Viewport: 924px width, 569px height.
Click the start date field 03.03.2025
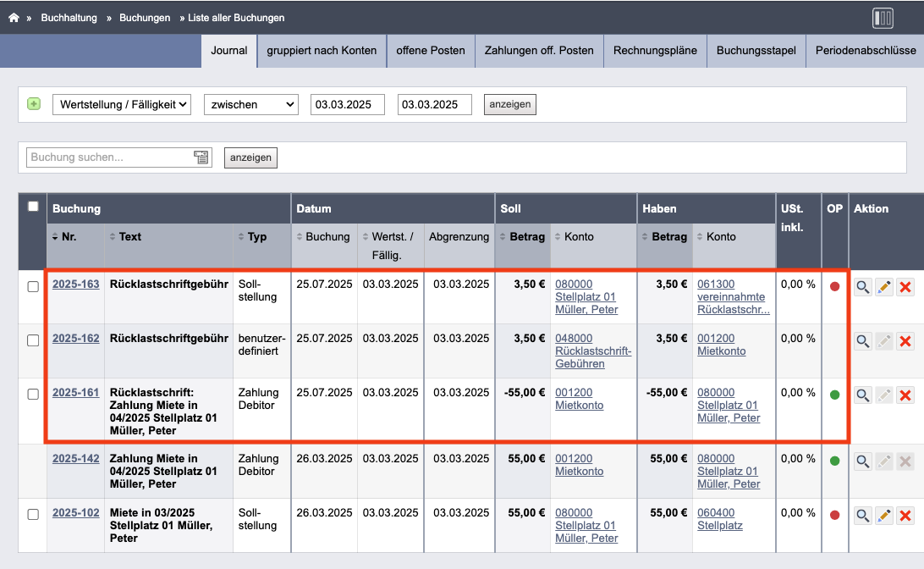pyautogui.click(x=348, y=104)
